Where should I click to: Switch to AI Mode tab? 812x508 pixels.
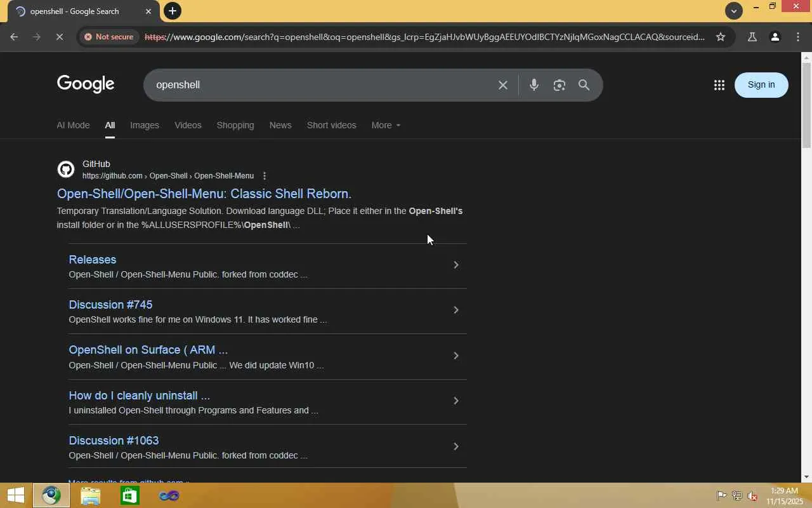point(73,125)
